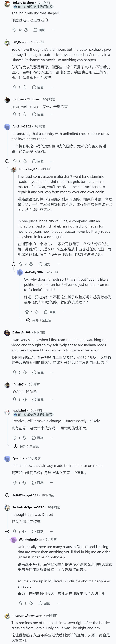Open more options on AntSilly2802's cheap labour comment
The width and height of the screenshot is (116, 644).
point(52,161)
